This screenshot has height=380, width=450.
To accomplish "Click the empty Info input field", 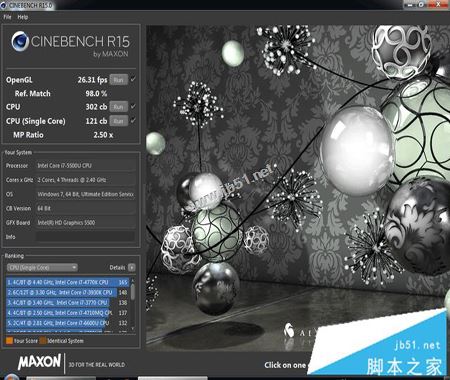I will point(85,237).
